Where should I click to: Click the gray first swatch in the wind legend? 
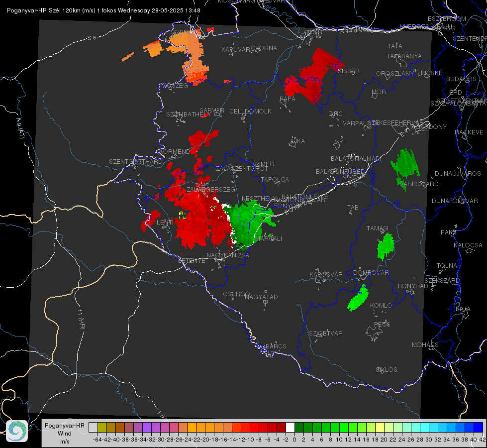[x=93, y=428]
